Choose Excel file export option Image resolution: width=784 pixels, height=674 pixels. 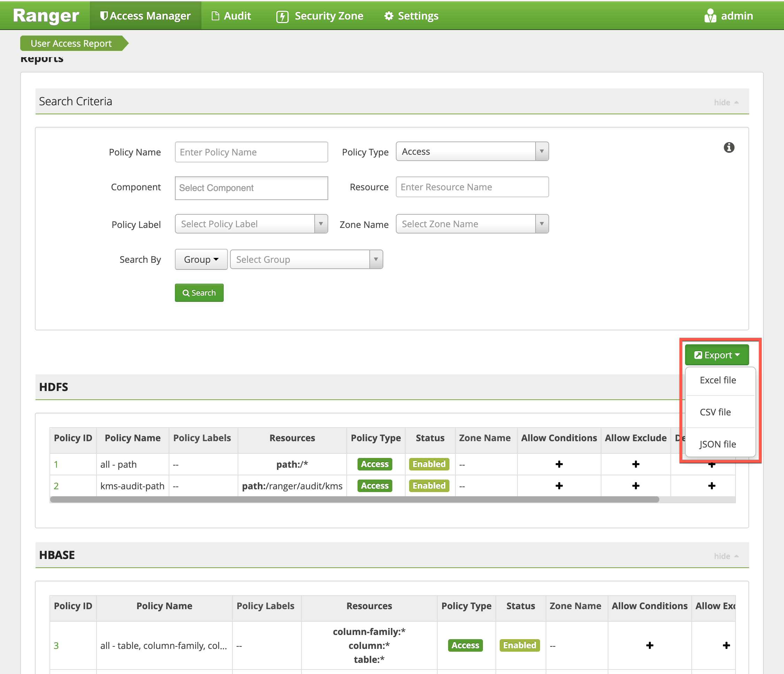pos(717,380)
